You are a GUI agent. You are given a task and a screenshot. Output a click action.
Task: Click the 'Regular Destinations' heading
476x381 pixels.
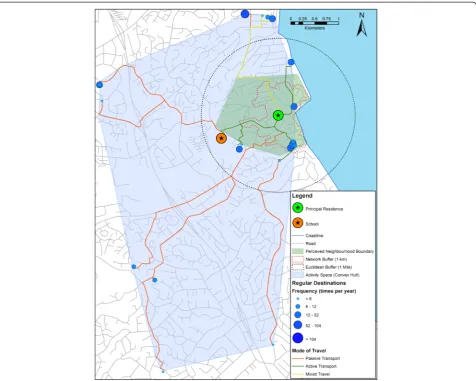coord(319,283)
